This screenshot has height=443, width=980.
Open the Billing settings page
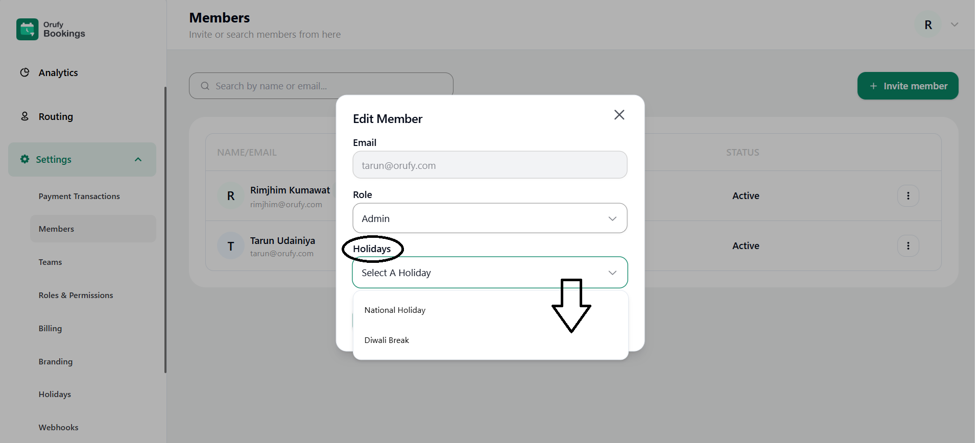click(x=50, y=329)
